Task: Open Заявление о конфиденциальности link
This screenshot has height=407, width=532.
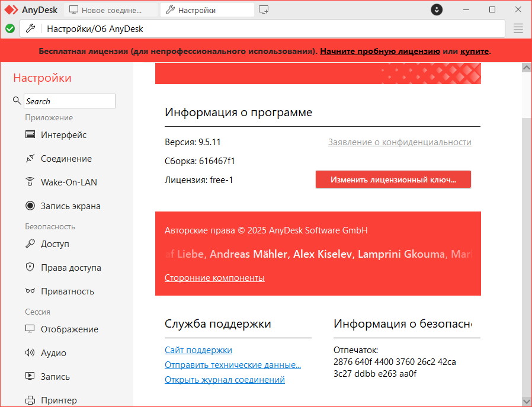Action: pos(400,142)
